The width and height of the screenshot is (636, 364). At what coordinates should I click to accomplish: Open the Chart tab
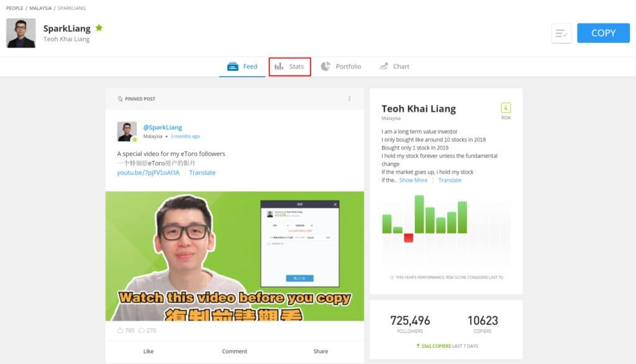[x=394, y=66]
